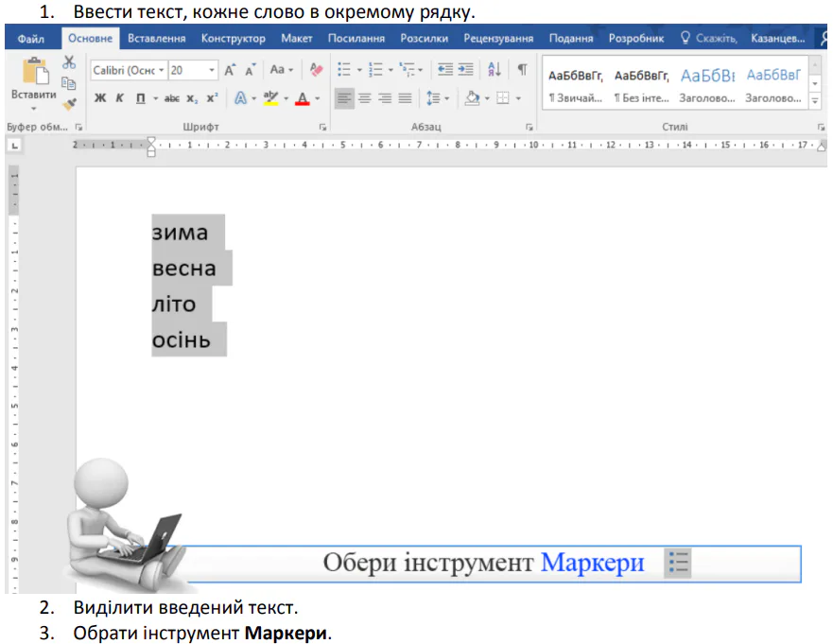Select the Format Painter brush icon
Screen dimensions: 833x644
(68, 104)
